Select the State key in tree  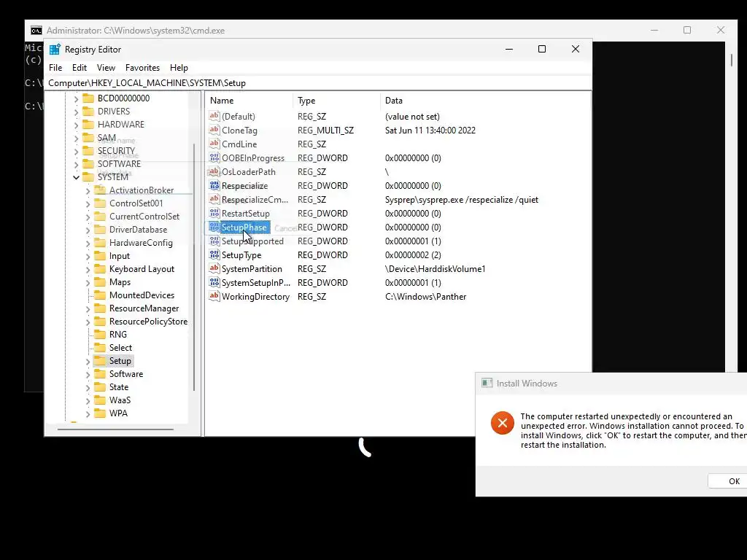click(119, 387)
